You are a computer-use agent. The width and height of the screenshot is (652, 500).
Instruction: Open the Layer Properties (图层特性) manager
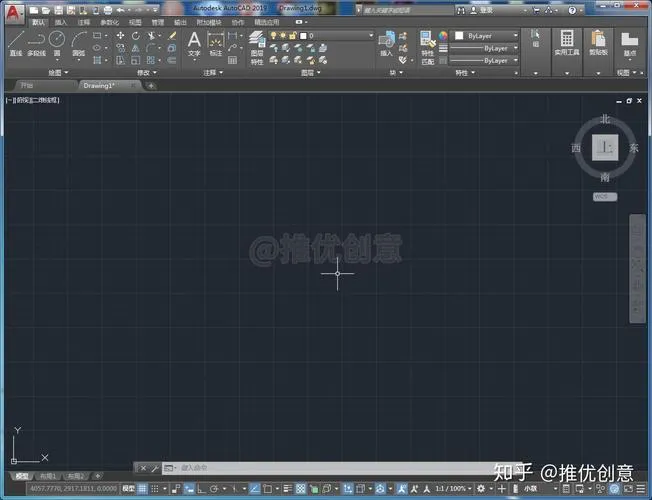tap(257, 48)
